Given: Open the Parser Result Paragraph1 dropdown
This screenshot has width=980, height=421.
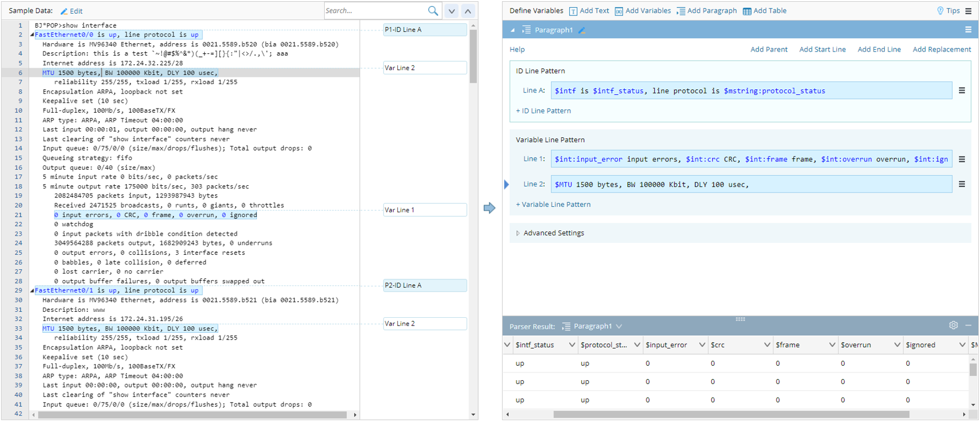Looking at the screenshot, I should pyautogui.click(x=619, y=326).
